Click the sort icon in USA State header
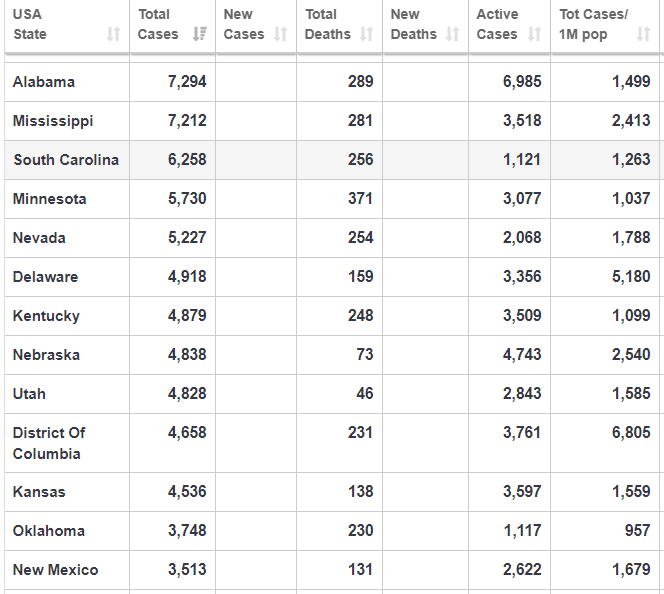 pos(113,35)
